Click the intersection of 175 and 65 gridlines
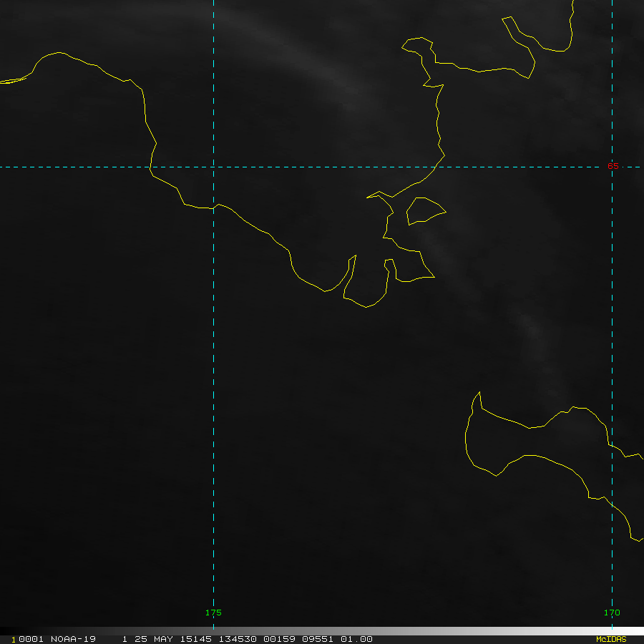The height and width of the screenshot is (644, 644). coord(213,167)
